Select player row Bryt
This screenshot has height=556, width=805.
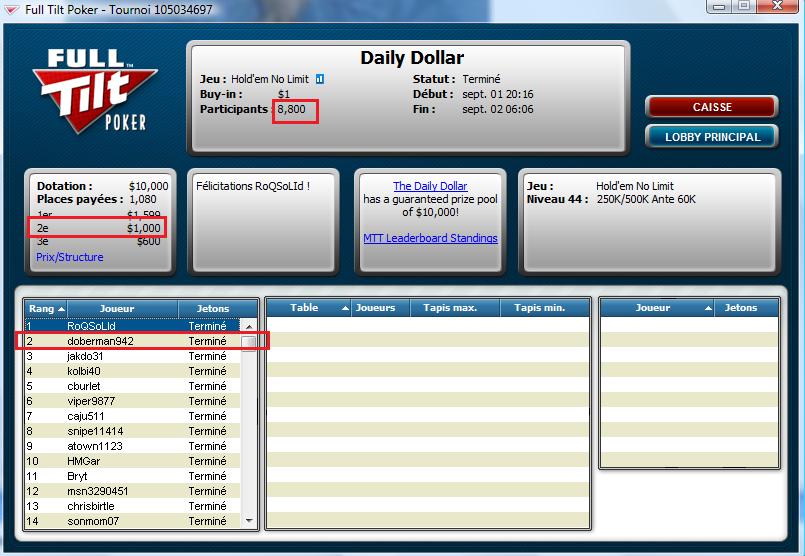click(x=132, y=476)
